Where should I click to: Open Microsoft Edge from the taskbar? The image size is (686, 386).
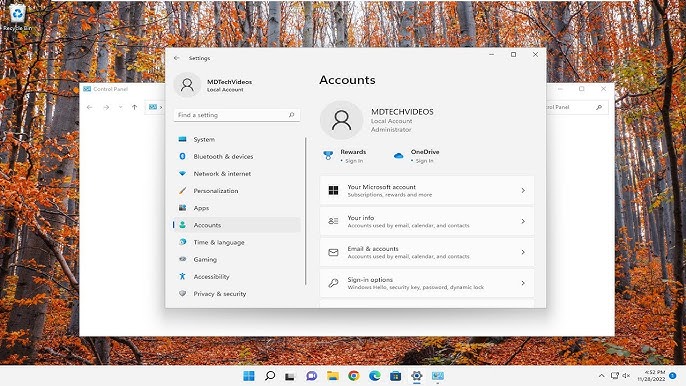coord(374,375)
